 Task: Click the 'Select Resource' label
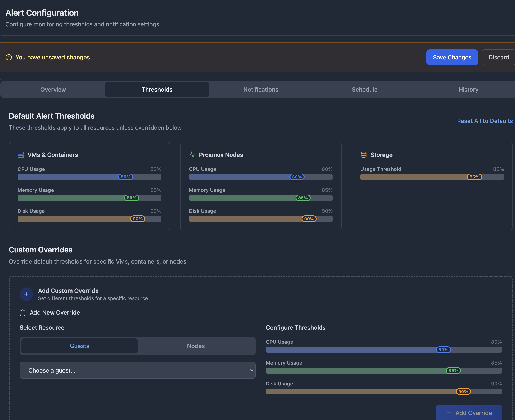point(42,328)
